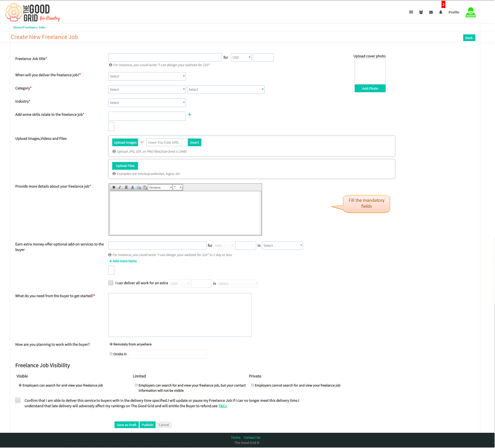Screen dimensions: 495x448
Task: Tick the delivery confirmation checkbox
Action: (18, 400)
